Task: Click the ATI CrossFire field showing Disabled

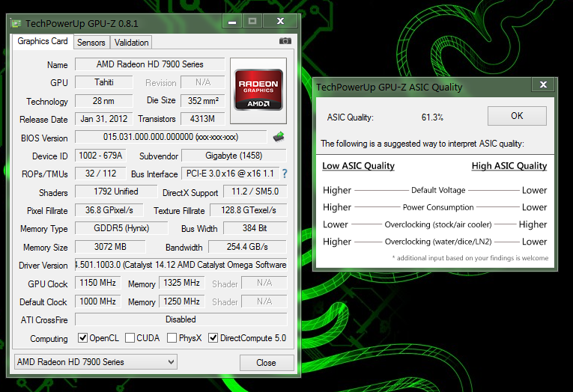Action: coord(181,319)
